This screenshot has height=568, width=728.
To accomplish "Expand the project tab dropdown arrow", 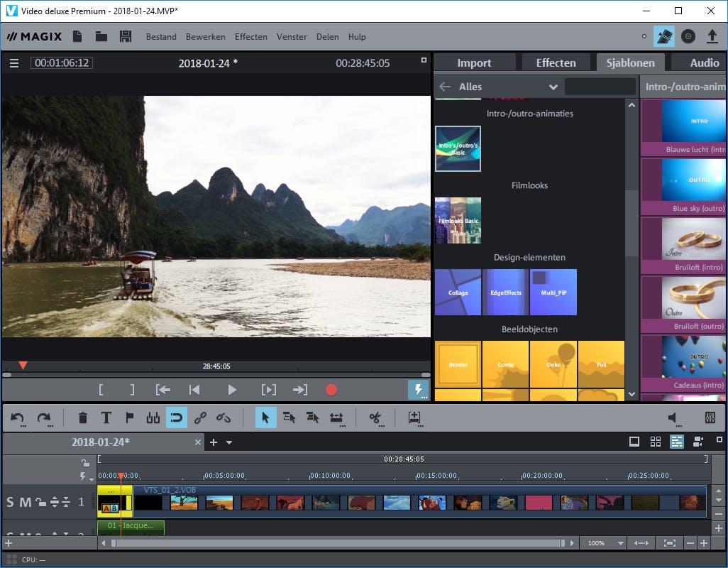I will [x=229, y=442].
